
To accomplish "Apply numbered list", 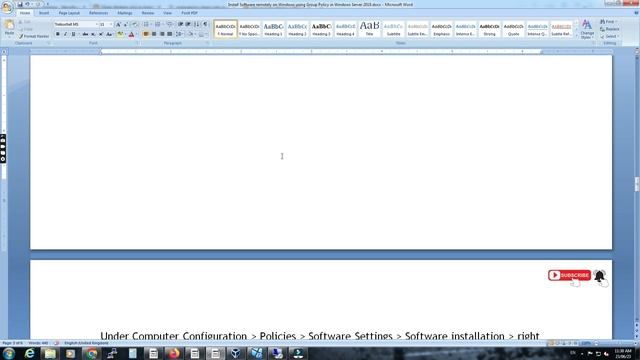I will click(158, 24).
